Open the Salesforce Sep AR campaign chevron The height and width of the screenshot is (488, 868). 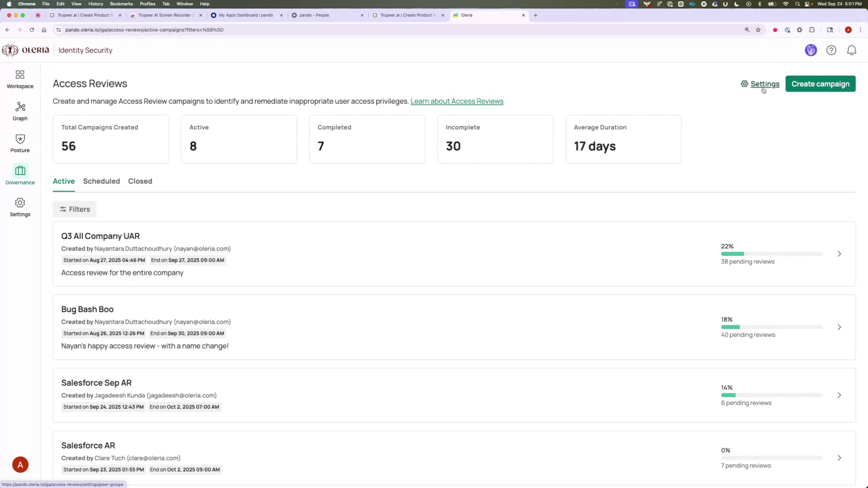840,395
